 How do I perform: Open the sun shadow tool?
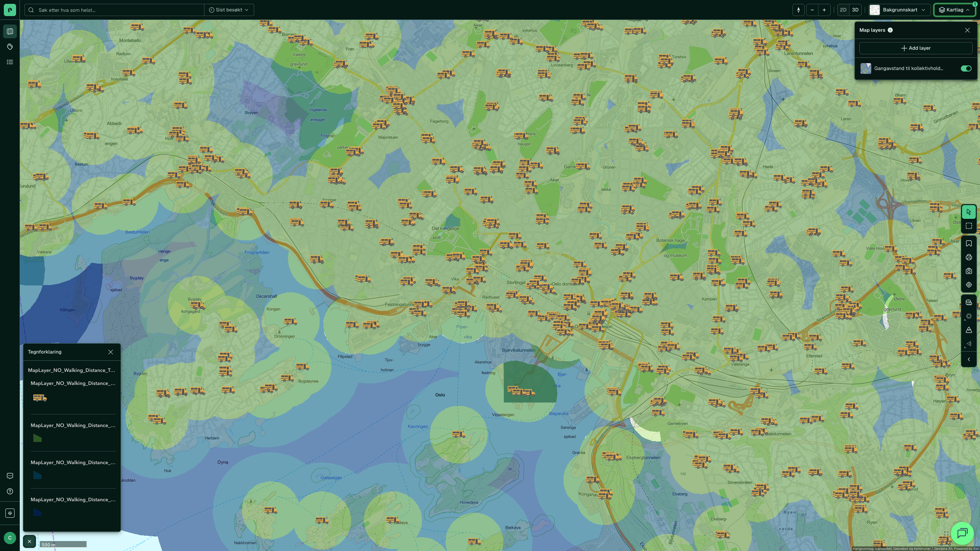point(969,316)
